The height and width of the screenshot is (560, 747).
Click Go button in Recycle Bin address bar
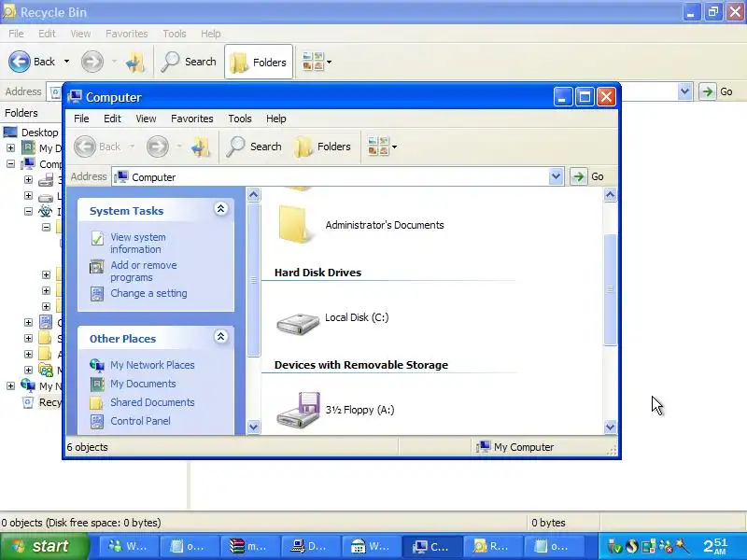pos(716,91)
